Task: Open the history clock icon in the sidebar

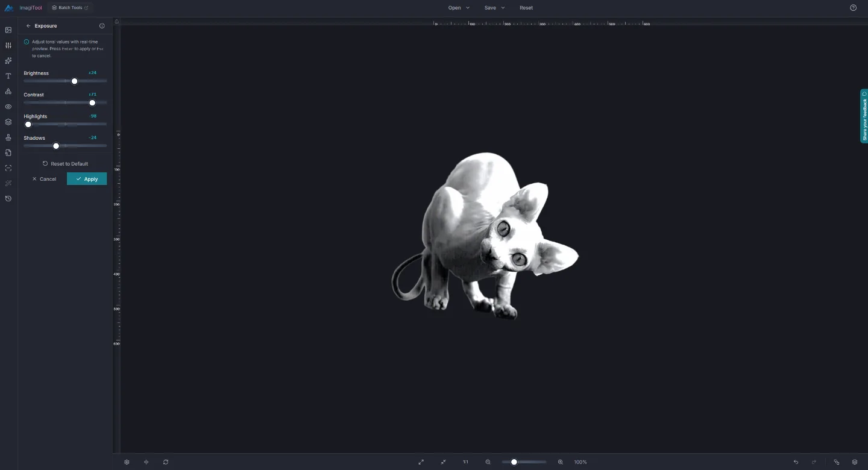Action: (x=8, y=198)
